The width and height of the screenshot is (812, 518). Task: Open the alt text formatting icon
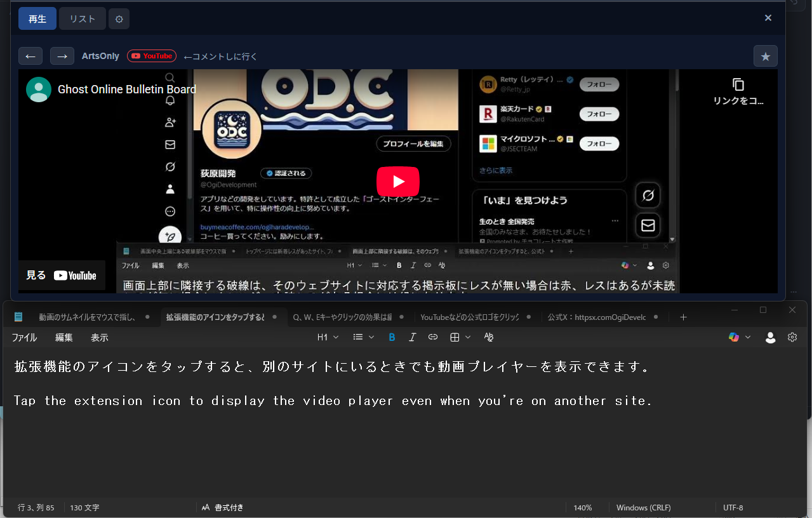point(488,337)
